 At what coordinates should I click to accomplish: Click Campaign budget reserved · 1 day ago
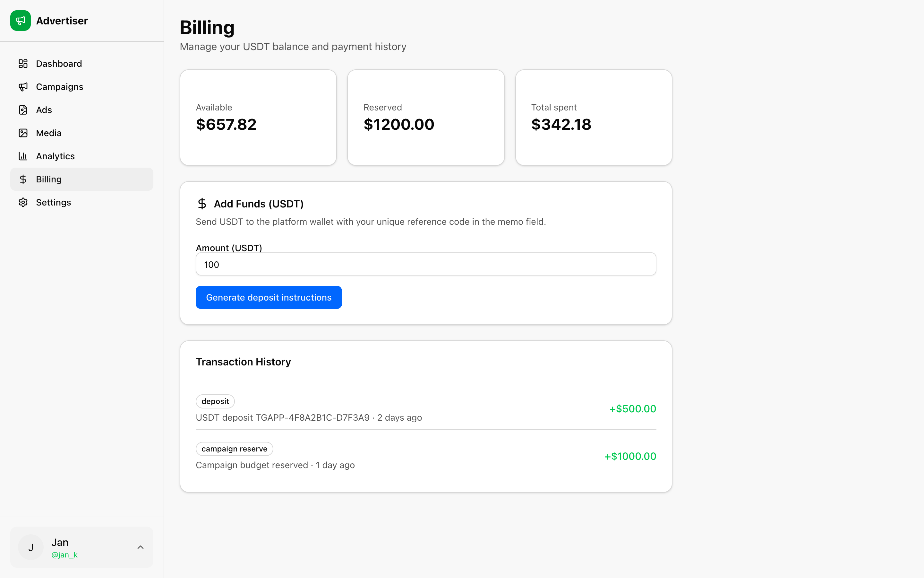(275, 465)
